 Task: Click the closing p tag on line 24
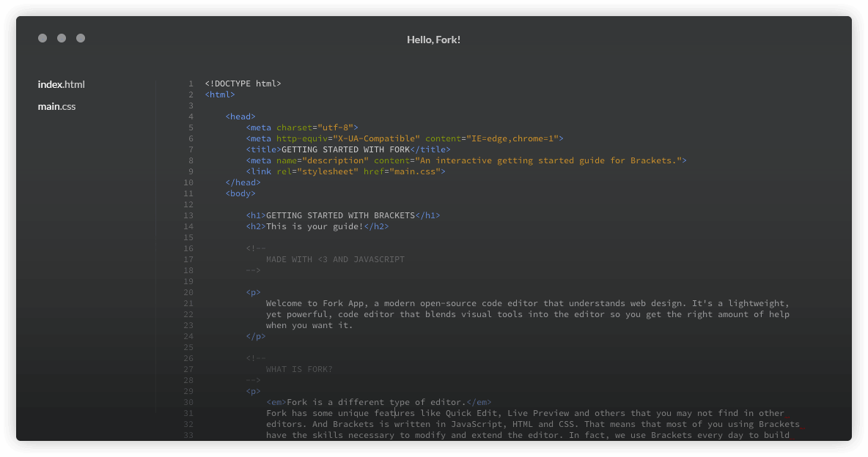[x=256, y=336]
